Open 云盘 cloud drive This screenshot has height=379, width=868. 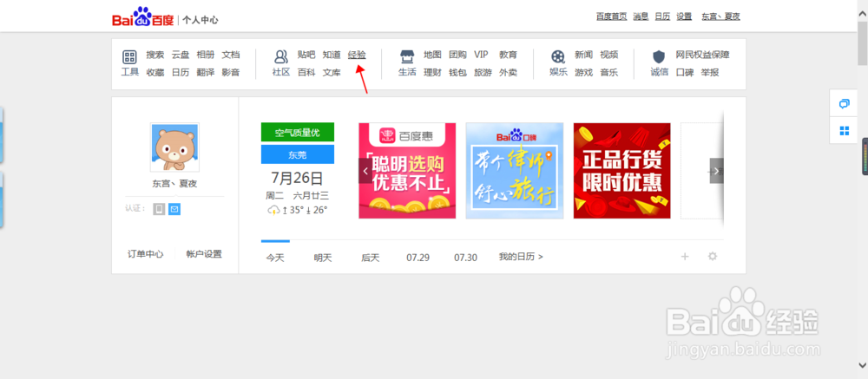[181, 55]
